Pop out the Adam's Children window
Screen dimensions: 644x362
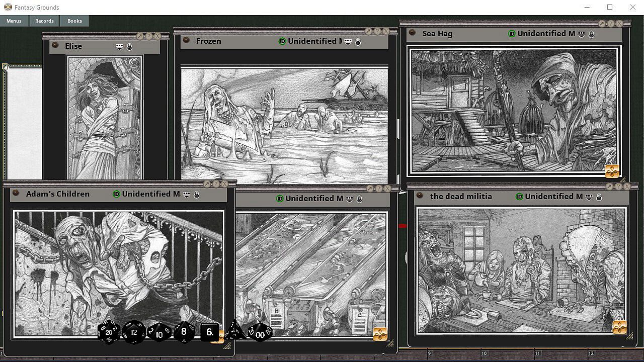tap(207, 184)
